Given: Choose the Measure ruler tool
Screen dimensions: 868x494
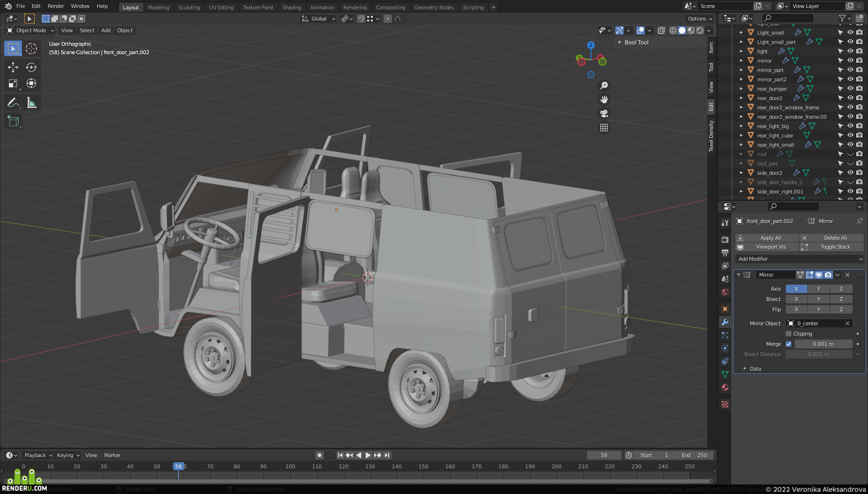Looking at the screenshot, I should pyautogui.click(x=31, y=103).
